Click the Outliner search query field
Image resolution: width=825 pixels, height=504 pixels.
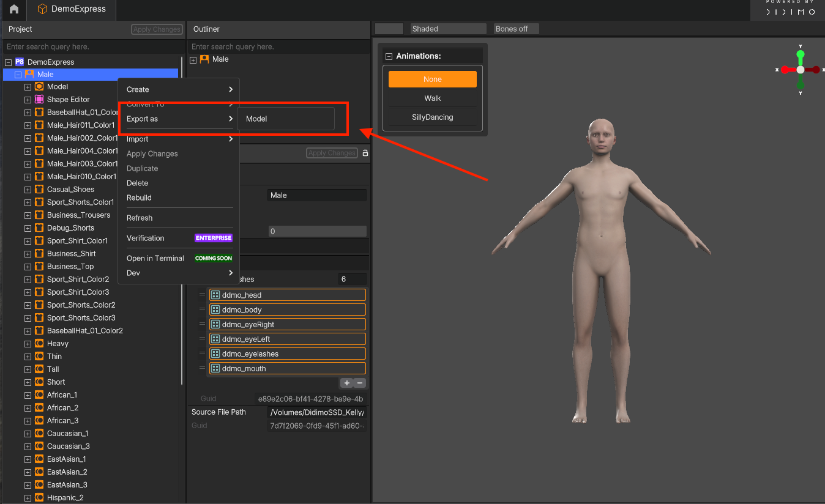tap(278, 46)
